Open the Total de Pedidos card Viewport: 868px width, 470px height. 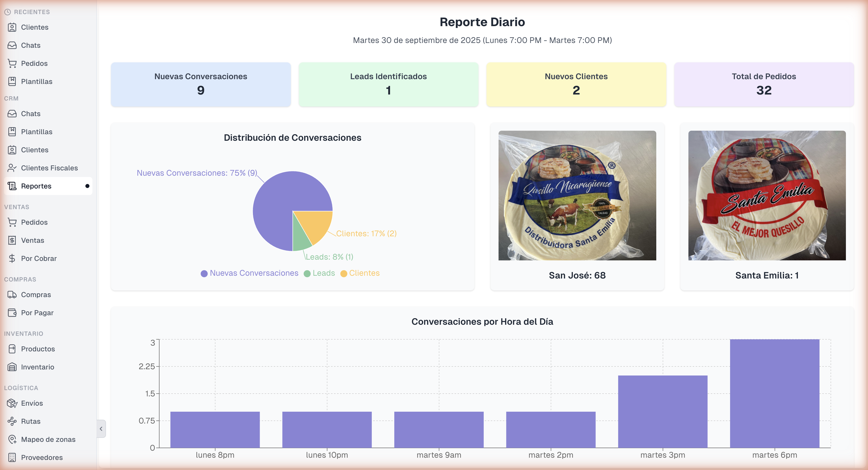tap(763, 84)
